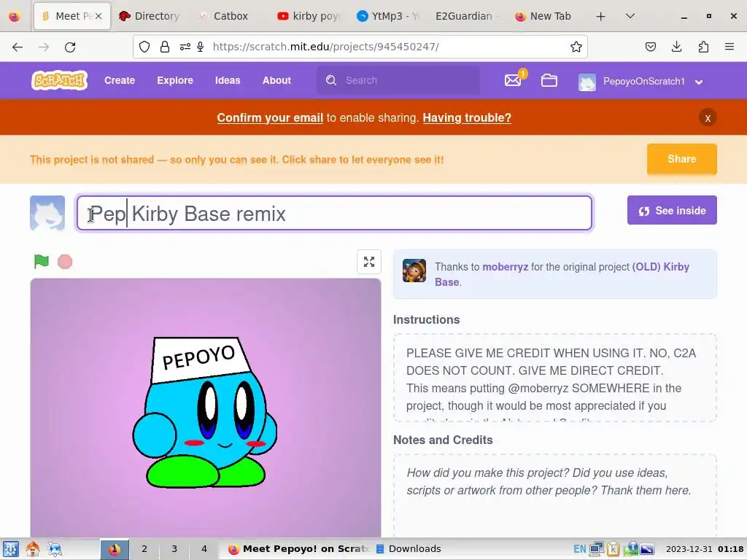
Task: Switch to the kirby poyo YouTube tab
Action: 309,16
